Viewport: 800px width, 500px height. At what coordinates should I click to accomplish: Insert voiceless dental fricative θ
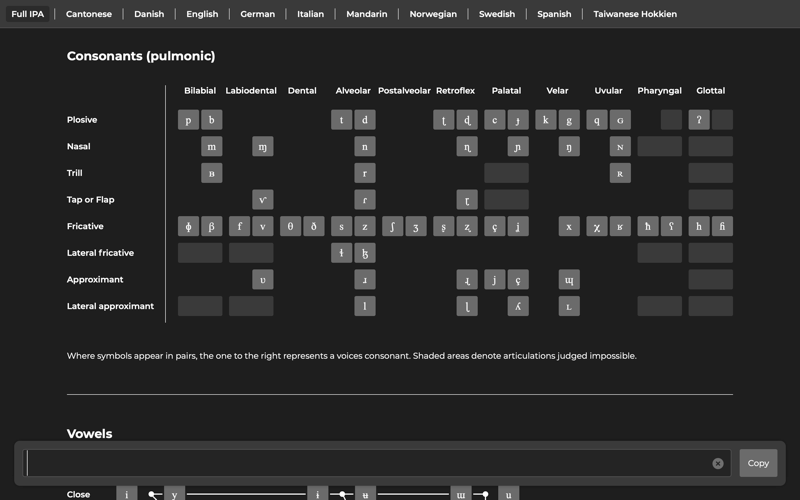coord(290,226)
